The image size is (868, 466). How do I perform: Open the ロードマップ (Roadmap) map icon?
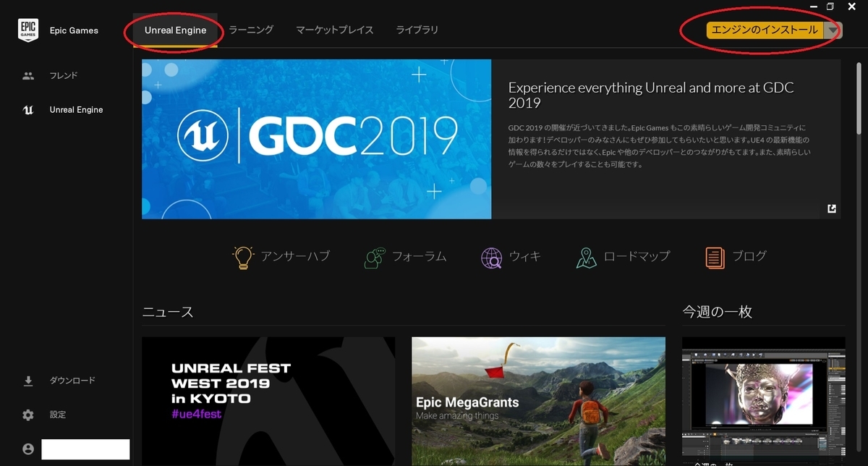(586, 257)
